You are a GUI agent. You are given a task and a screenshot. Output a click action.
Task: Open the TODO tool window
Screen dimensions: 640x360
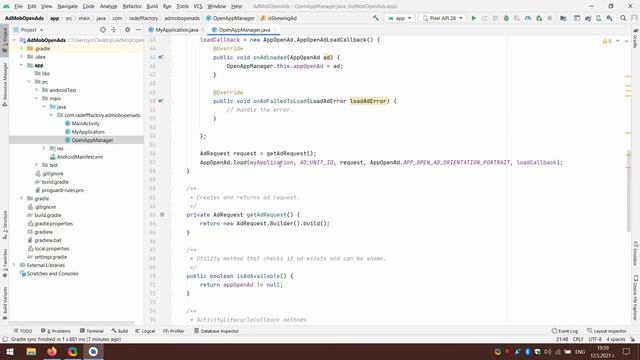(22, 331)
